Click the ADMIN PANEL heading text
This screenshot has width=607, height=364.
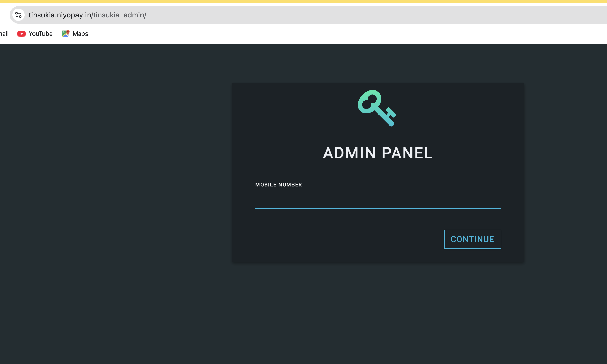click(x=378, y=153)
